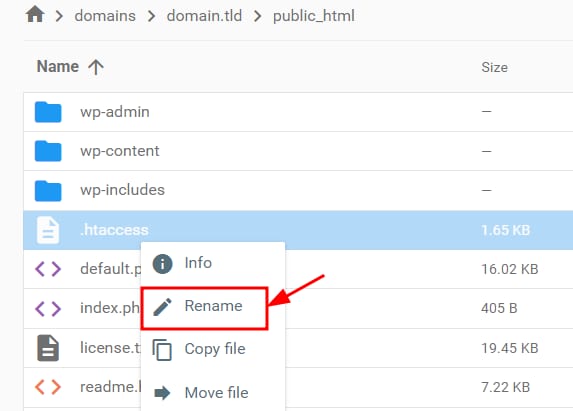Image resolution: width=573 pixels, height=411 pixels.
Task: Sort by the Name column header
Action: click(x=58, y=67)
